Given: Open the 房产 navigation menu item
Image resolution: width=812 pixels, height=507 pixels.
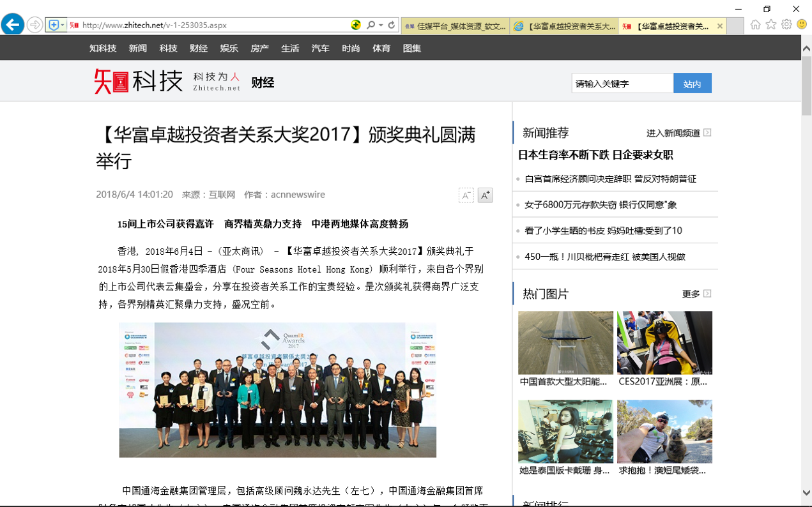Looking at the screenshot, I should [x=259, y=48].
